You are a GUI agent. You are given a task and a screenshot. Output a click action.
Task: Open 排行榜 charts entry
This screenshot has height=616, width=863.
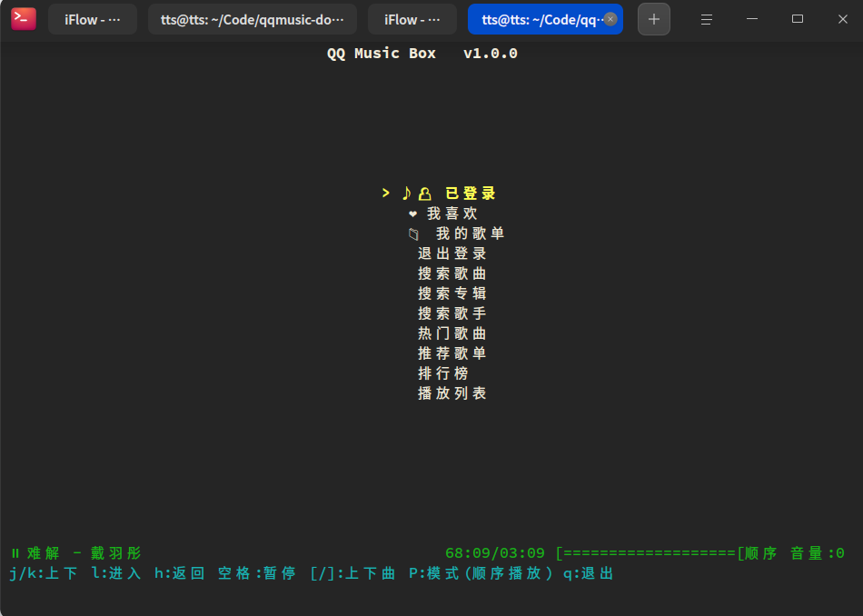pyautogui.click(x=443, y=373)
